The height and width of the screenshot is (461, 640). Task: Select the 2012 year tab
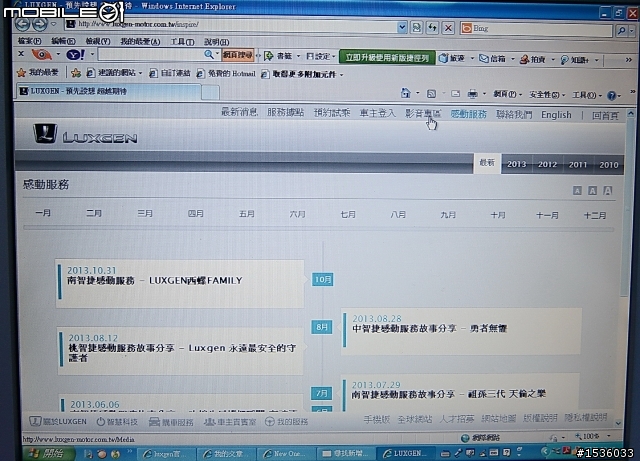pos(547,164)
